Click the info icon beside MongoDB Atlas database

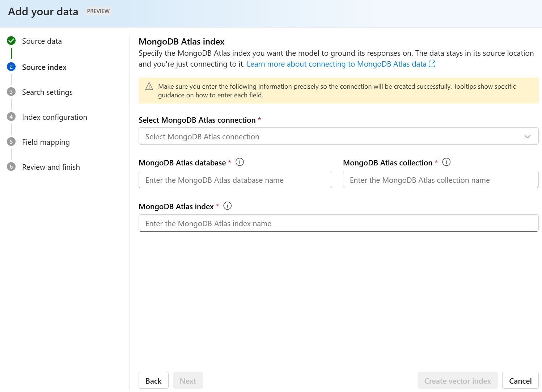[x=240, y=162]
